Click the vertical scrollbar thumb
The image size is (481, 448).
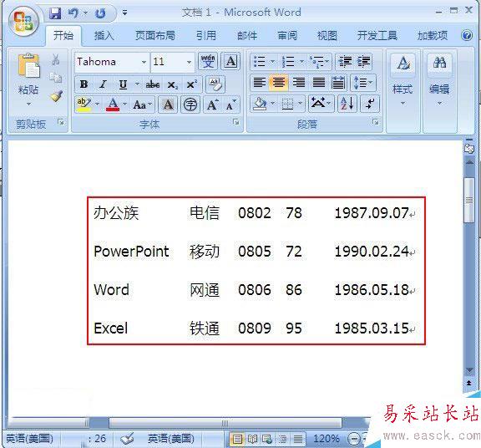[469, 201]
